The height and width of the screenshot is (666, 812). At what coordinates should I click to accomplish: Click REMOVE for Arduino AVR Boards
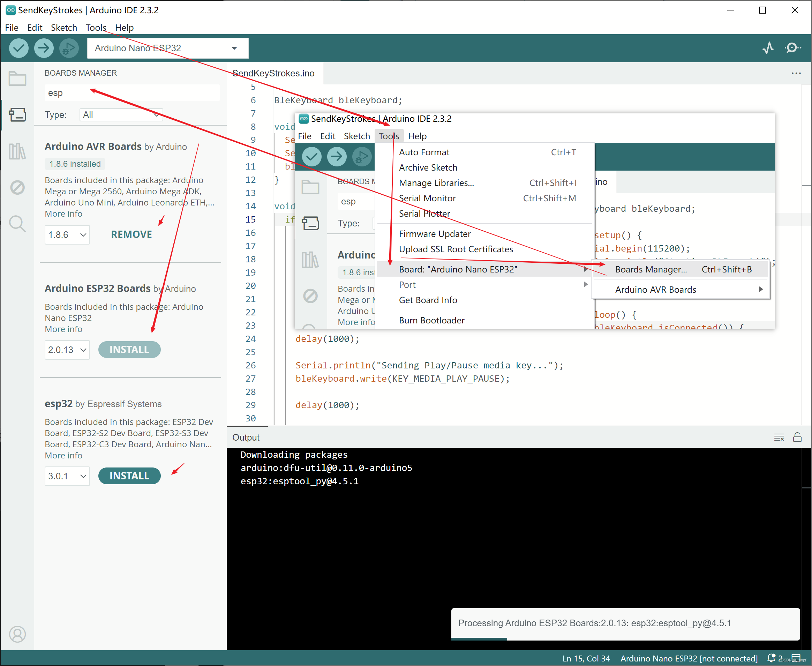pos(131,234)
